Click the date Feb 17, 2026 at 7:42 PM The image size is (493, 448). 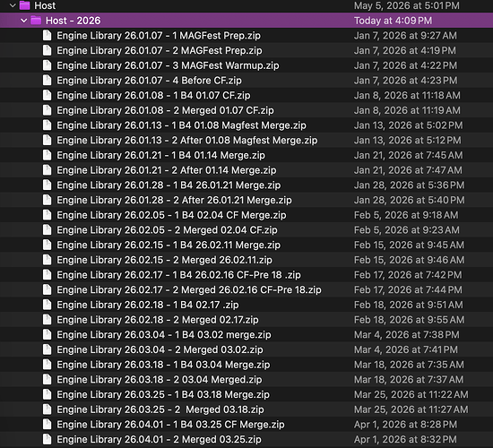[408, 274]
